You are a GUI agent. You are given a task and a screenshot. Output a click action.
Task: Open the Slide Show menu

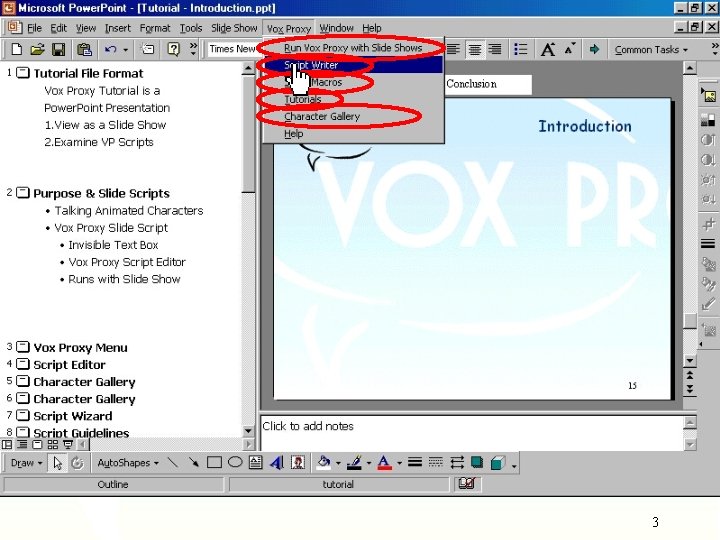(234, 28)
